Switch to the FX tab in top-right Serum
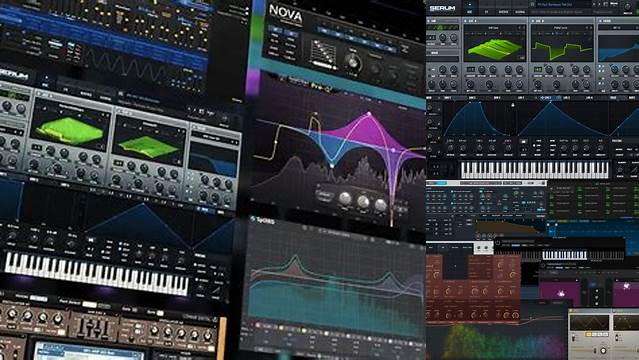 pyautogui.click(x=486, y=12)
